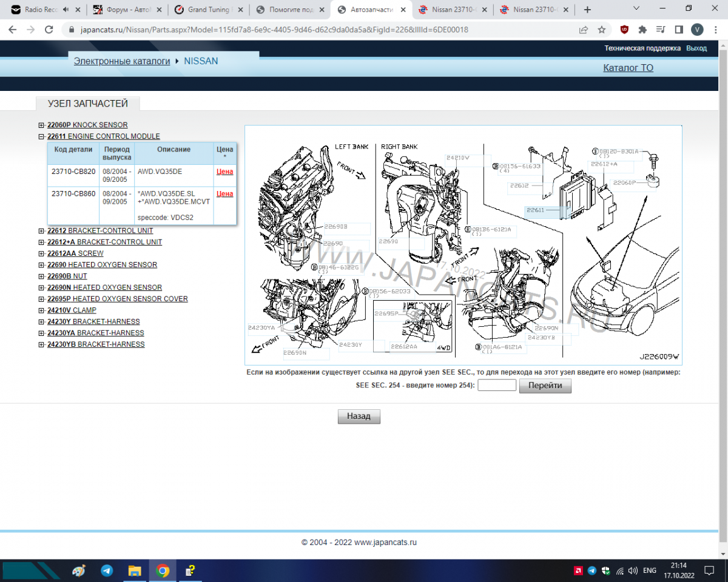728x582 pixels.
Task: Open the Техническая поддержка link
Action: (642, 48)
